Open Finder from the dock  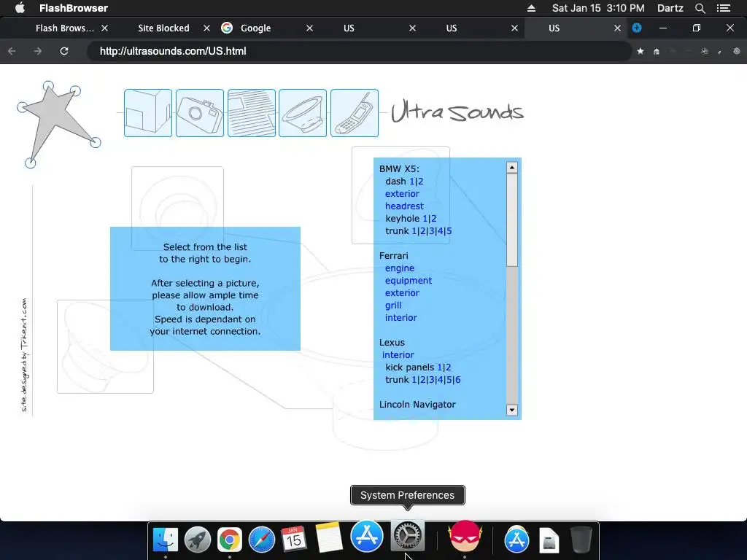pos(166,540)
